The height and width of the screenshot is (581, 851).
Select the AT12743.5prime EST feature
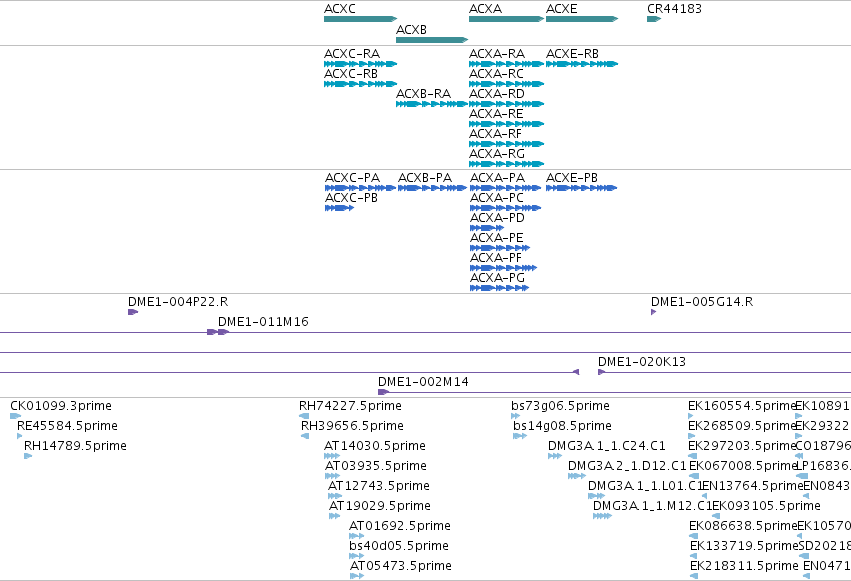click(x=335, y=496)
